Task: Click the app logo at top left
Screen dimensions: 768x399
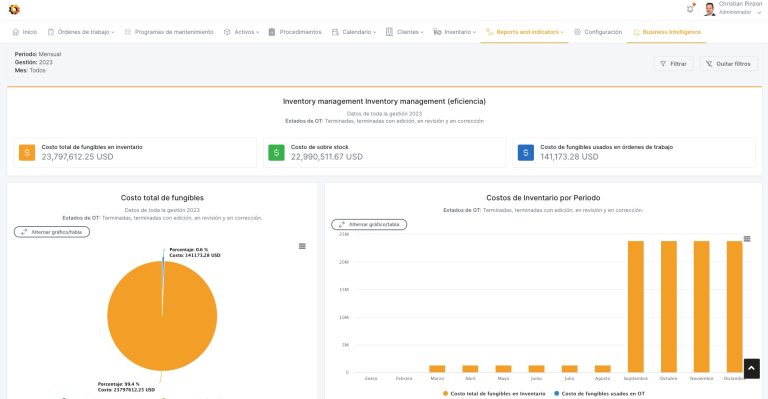Action: click(14, 9)
